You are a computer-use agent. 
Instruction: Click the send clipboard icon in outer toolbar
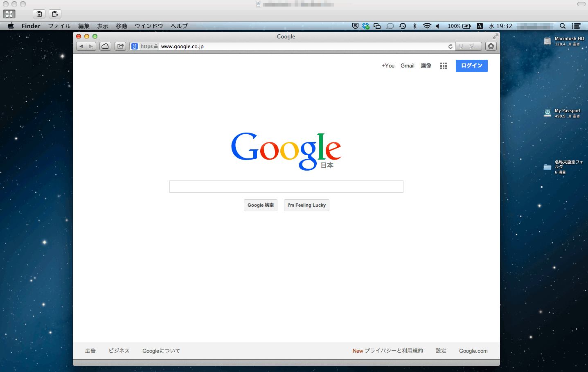pos(55,14)
